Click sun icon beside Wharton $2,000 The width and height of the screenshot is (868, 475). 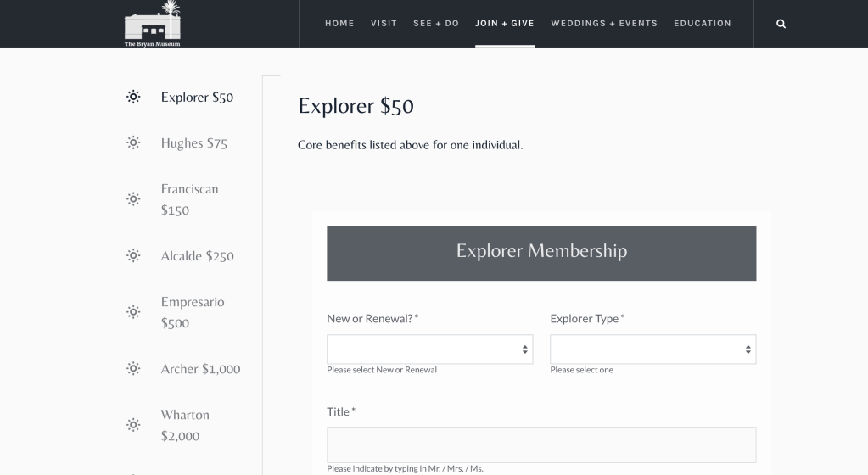click(x=133, y=425)
